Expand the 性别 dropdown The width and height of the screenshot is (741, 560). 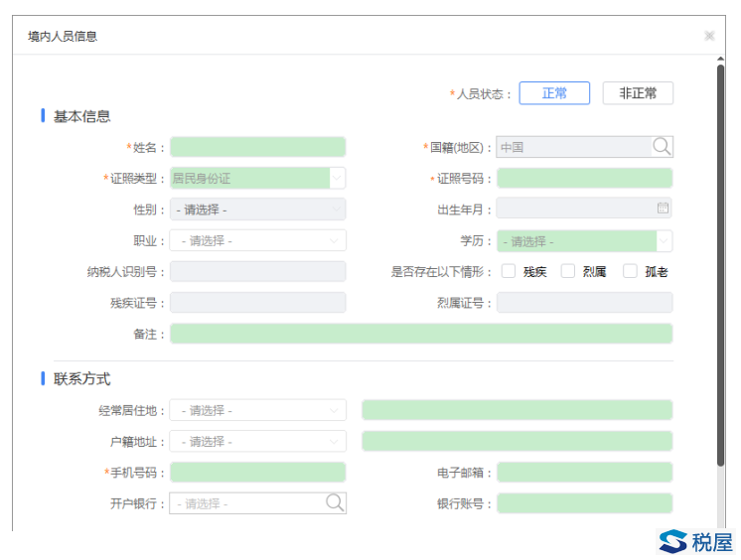(258, 210)
